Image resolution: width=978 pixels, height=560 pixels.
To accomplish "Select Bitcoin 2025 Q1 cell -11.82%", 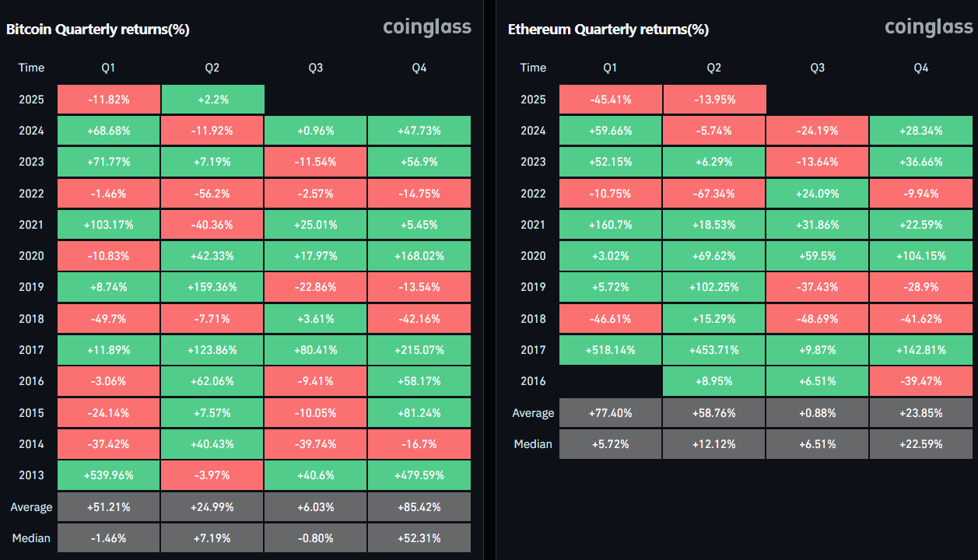I will (109, 100).
